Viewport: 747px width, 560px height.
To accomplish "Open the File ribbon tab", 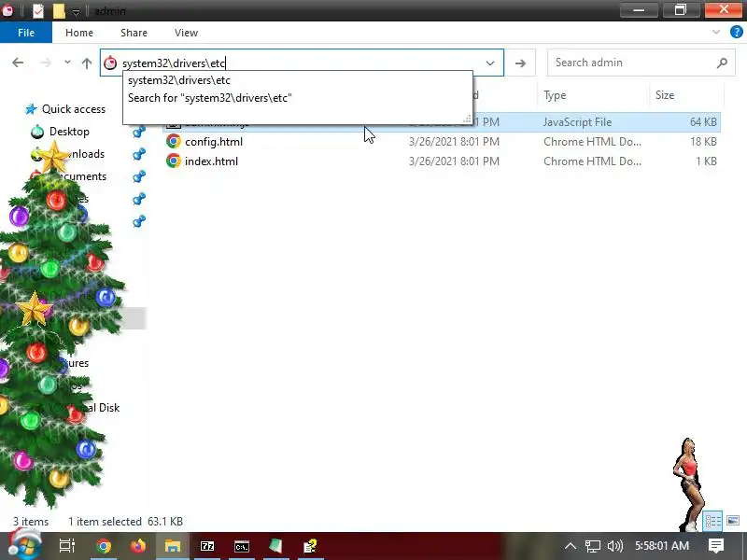I will point(26,33).
